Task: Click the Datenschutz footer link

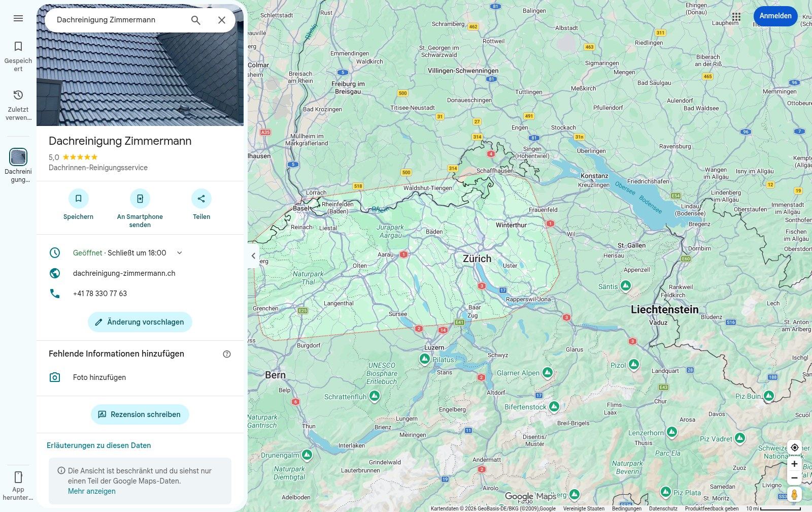Action: click(663, 508)
